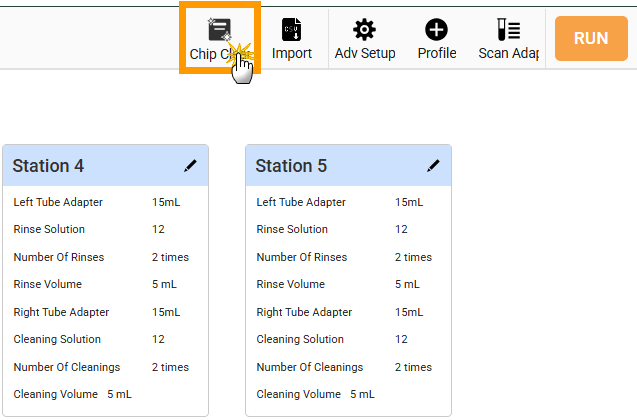Image resolution: width=637 pixels, height=420 pixels.
Task: Click Station 5 Cleaning Solution value
Action: (x=401, y=339)
